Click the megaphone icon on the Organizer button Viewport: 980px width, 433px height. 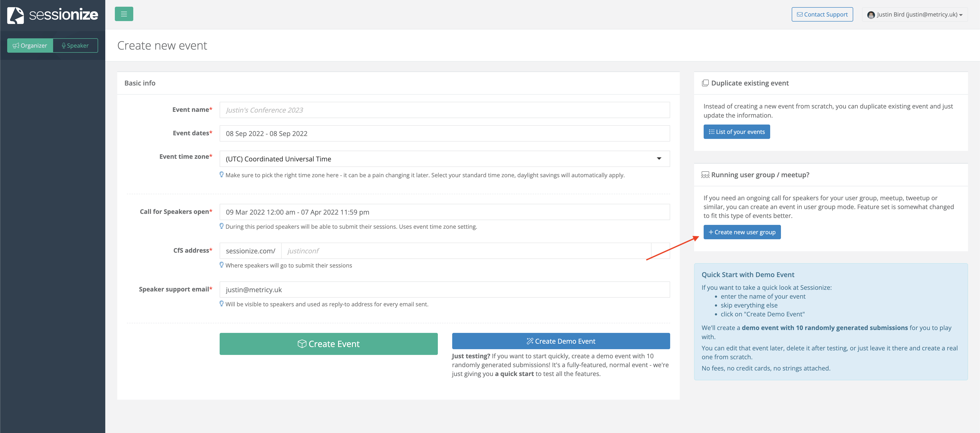(16, 45)
